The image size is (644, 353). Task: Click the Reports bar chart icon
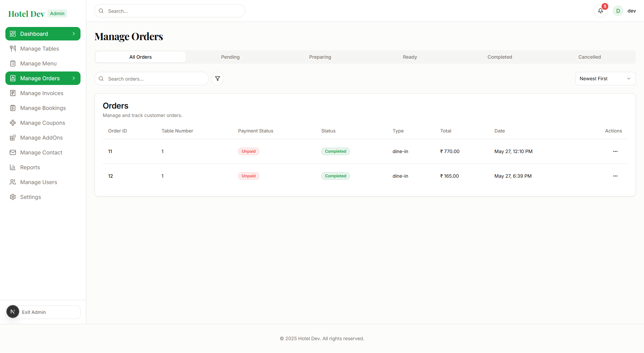pyautogui.click(x=13, y=167)
